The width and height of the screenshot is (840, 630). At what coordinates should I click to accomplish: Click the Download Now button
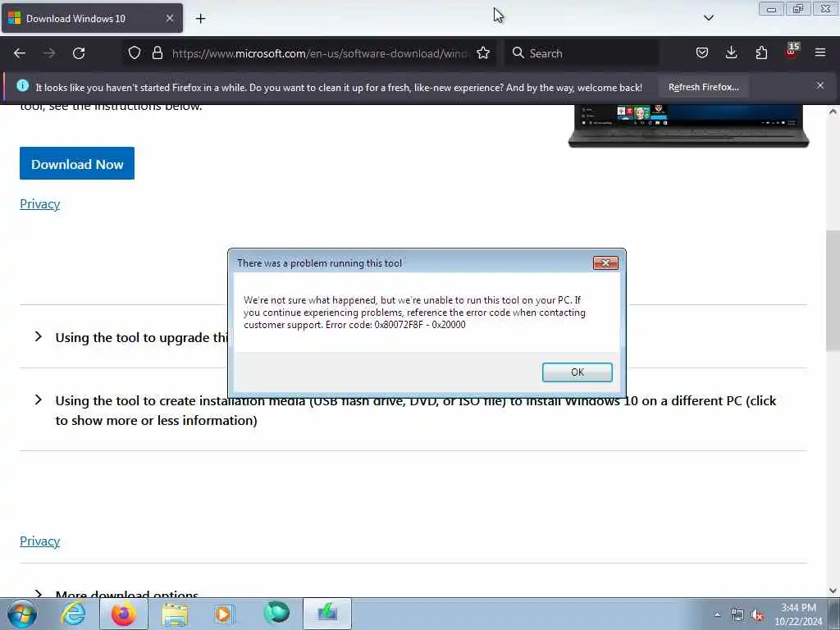[x=77, y=163]
